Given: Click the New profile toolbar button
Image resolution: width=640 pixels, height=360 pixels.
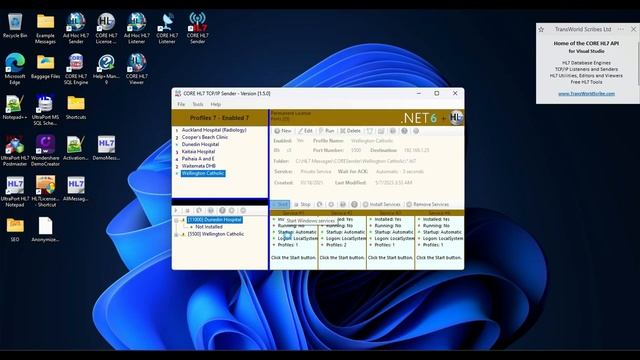Looking at the screenshot, I should (283, 131).
